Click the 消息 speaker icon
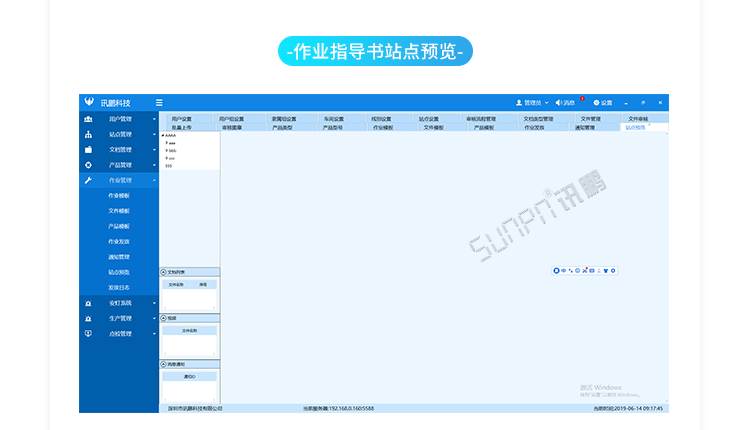The height and width of the screenshot is (430, 750). 558,103
